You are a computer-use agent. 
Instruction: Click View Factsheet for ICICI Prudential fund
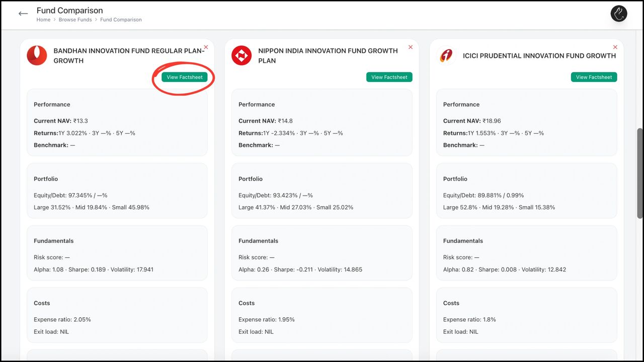point(594,77)
